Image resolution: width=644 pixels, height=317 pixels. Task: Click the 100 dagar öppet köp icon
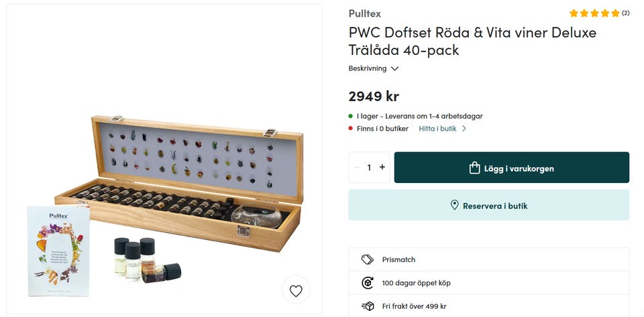pos(367,283)
